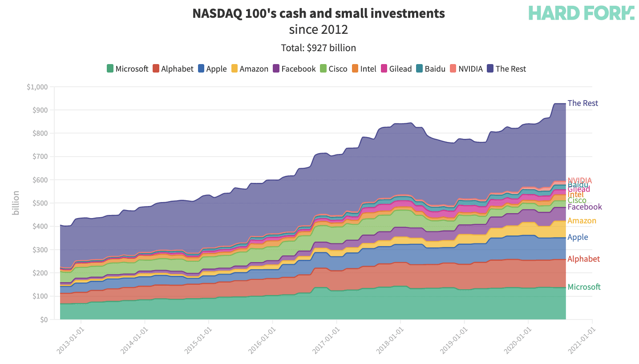
Task: Click the NVIDIA legend color swatch
Action: (x=453, y=69)
